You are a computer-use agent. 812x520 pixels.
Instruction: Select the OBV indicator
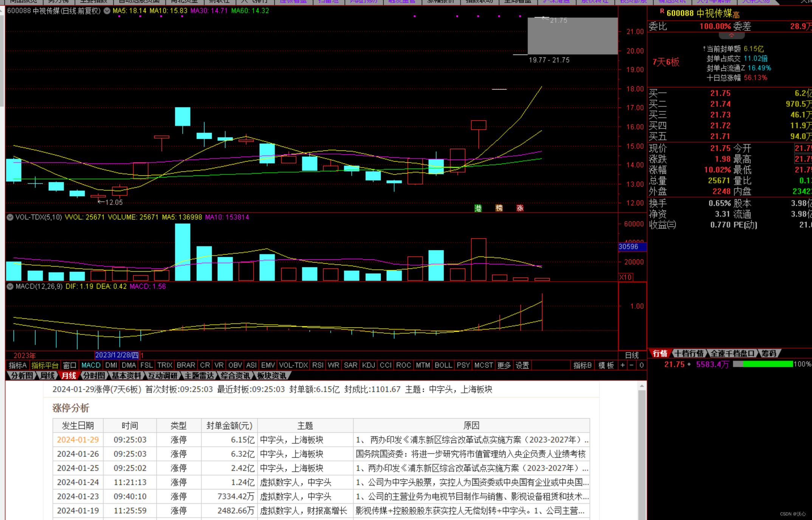click(x=235, y=365)
